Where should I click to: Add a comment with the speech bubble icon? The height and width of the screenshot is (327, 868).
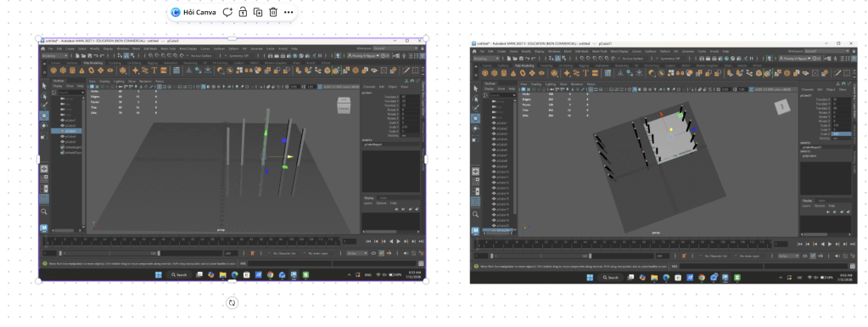[x=227, y=12]
